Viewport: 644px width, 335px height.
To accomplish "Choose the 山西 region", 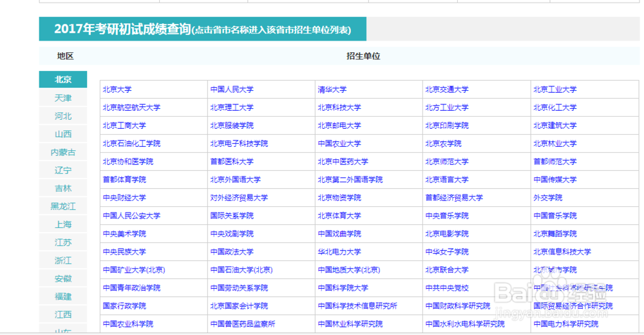I will coord(63,134).
